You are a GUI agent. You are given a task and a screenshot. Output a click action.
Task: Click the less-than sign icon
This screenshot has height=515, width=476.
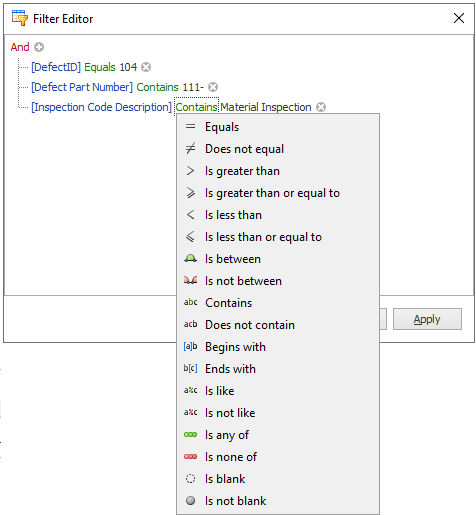pyautogui.click(x=190, y=215)
